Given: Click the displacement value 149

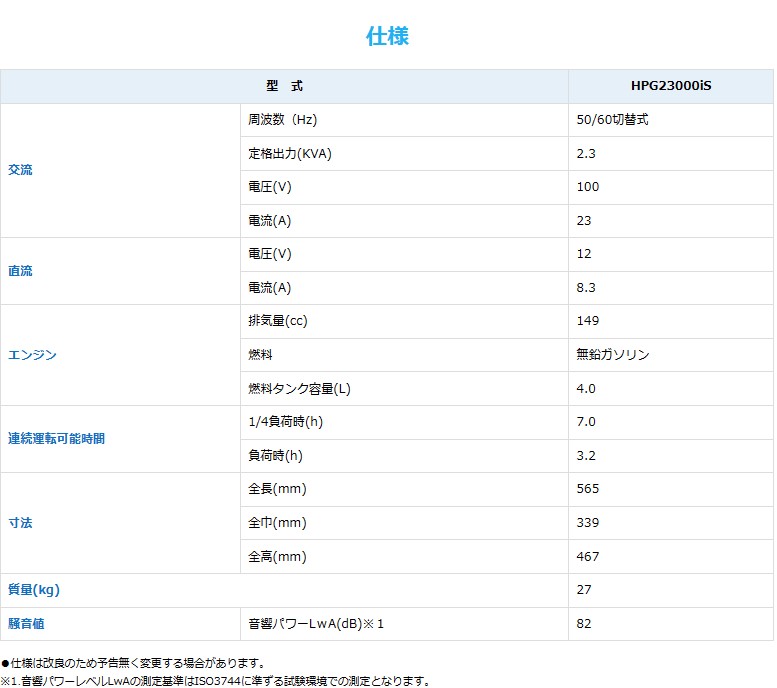Looking at the screenshot, I should tap(588, 321).
